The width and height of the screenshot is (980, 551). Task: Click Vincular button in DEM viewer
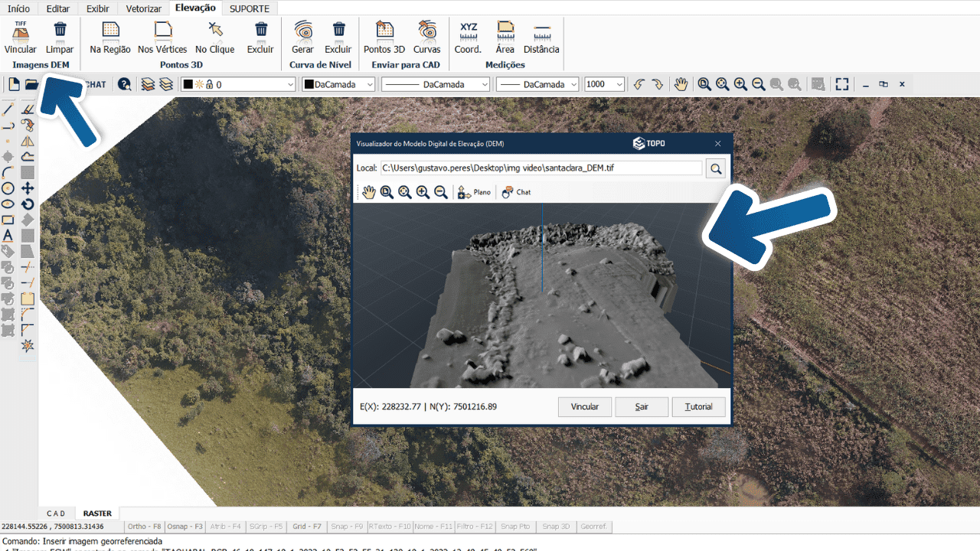click(x=585, y=406)
